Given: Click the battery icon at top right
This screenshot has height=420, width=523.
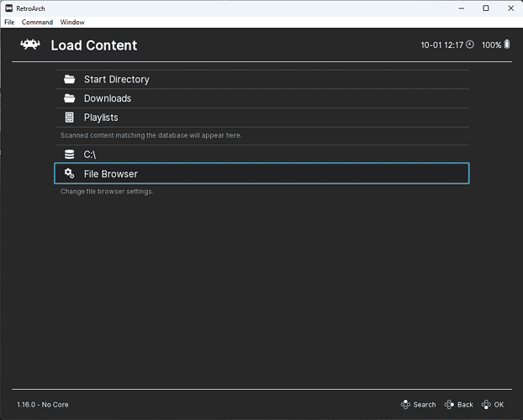Looking at the screenshot, I should pyautogui.click(x=507, y=45).
